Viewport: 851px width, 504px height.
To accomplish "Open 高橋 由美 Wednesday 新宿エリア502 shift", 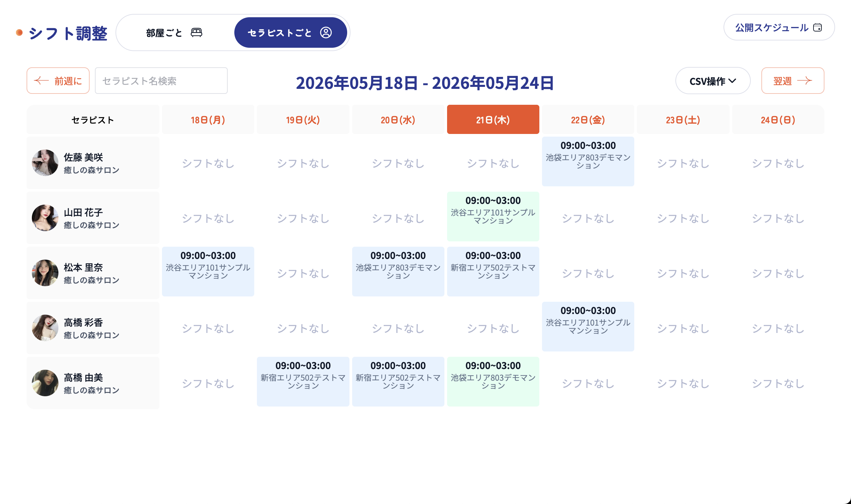I will [x=398, y=381].
